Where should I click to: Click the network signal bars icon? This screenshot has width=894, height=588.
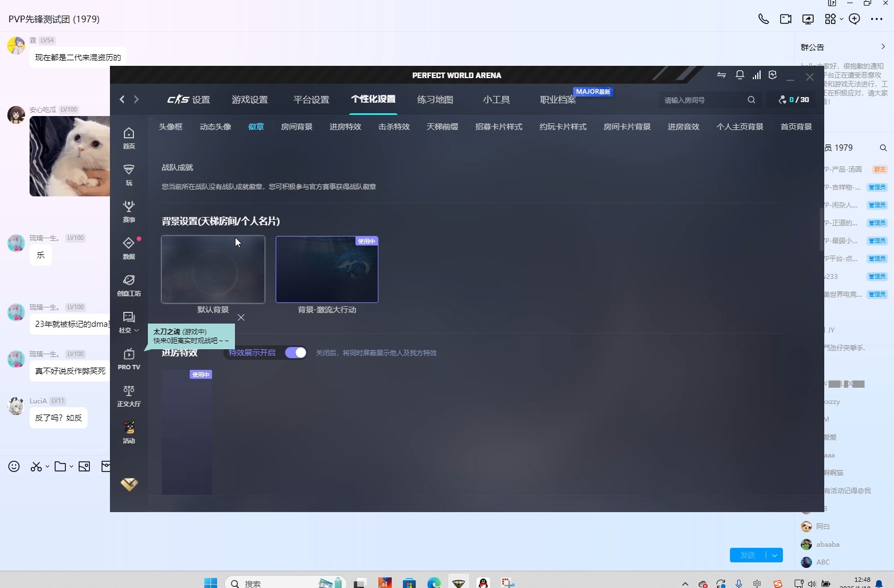point(757,75)
